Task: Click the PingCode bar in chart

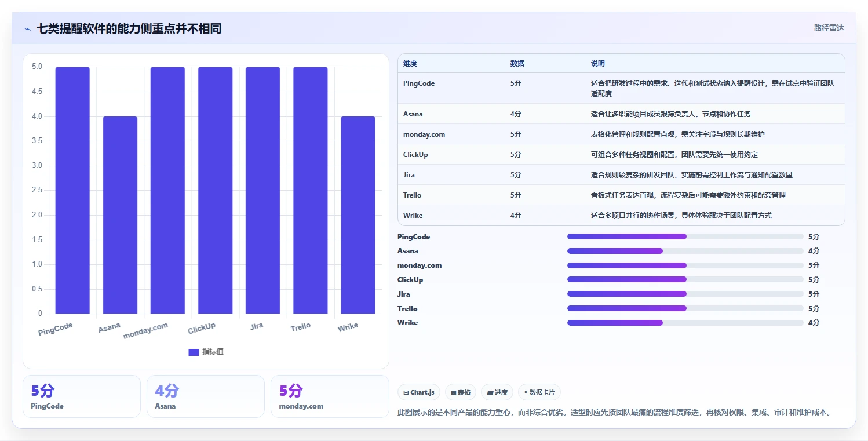Action: 72,191
